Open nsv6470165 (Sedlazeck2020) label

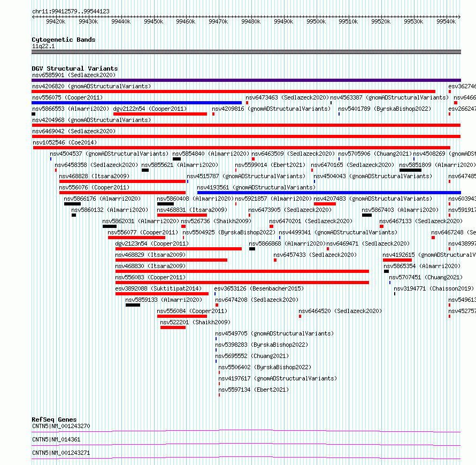click(x=352, y=165)
